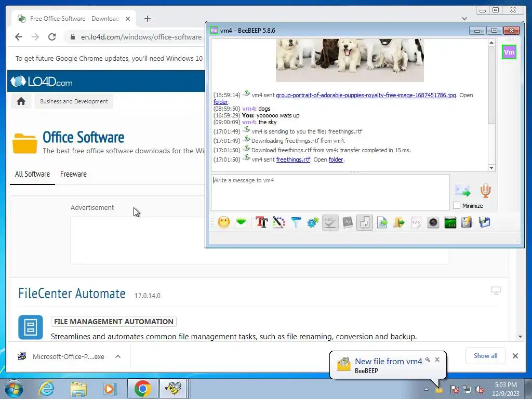532x399 pixels.
Task: Toggle the return key send option
Action: [365, 222]
